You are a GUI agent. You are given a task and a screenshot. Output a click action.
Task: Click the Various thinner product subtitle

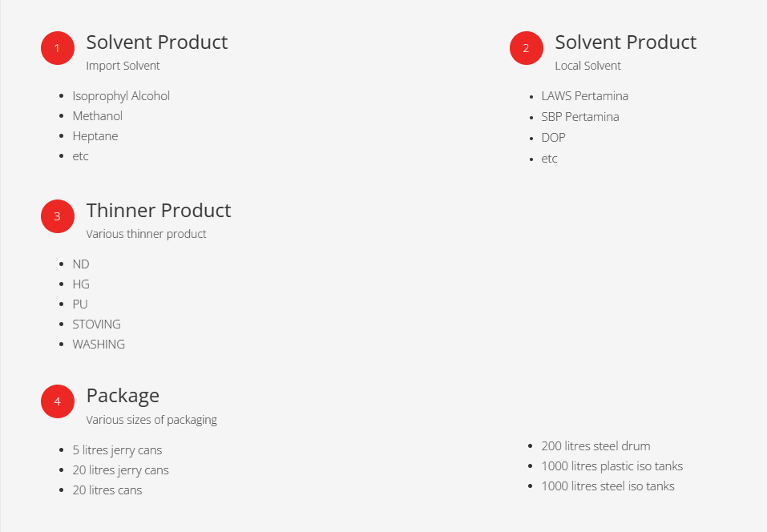pyautogui.click(x=146, y=234)
